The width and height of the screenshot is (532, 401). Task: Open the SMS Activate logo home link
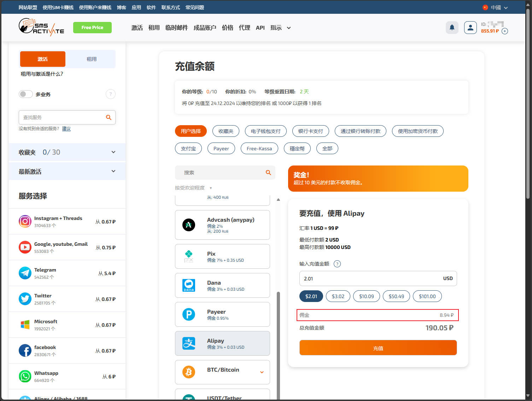point(41,28)
